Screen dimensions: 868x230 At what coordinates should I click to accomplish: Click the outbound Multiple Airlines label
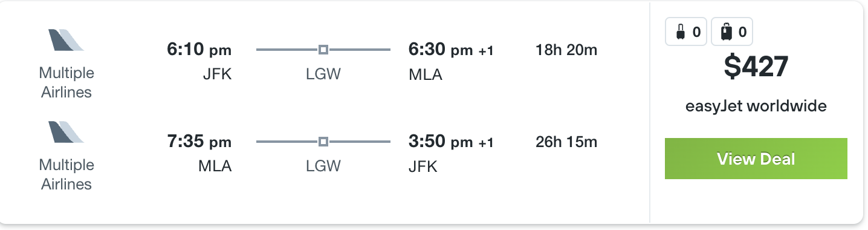click(66, 82)
